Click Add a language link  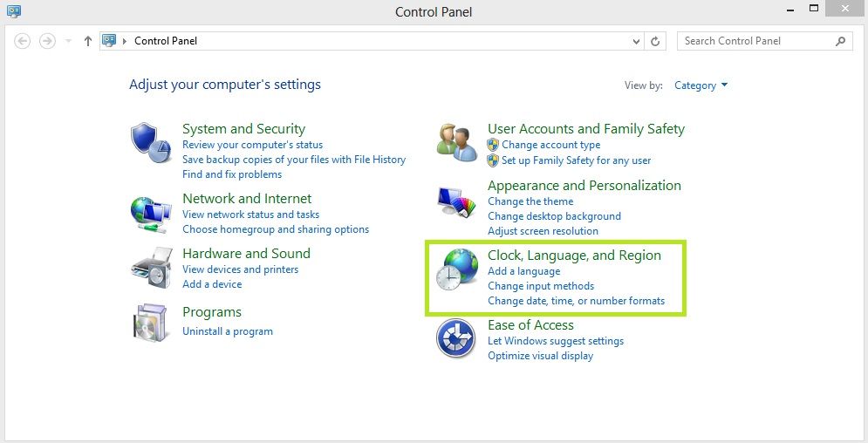(x=523, y=271)
